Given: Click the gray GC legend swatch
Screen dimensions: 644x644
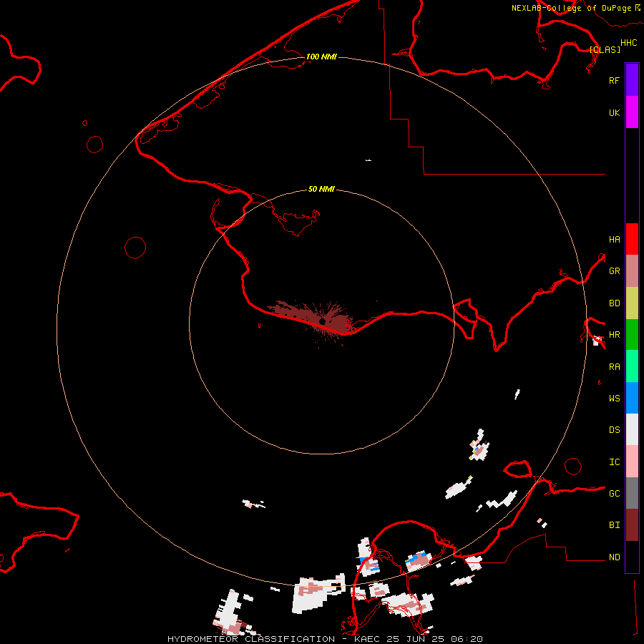Looking at the screenshot, I should point(632,493).
